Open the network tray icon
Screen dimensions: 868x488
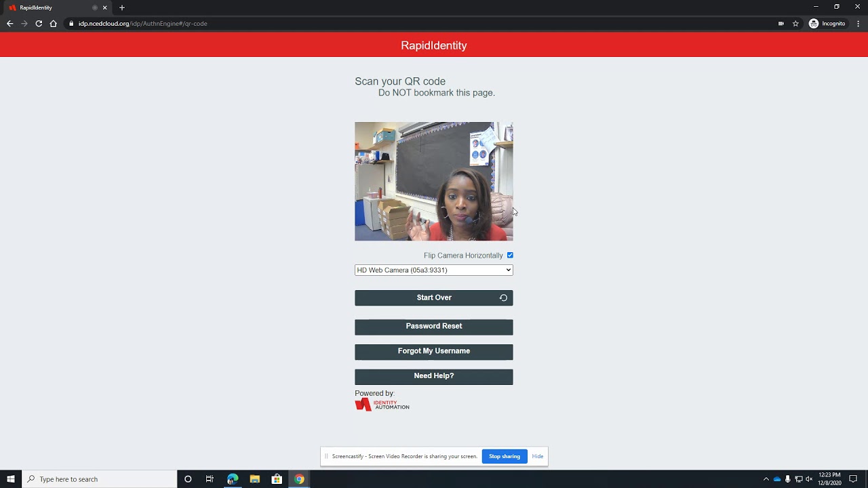[x=799, y=479]
